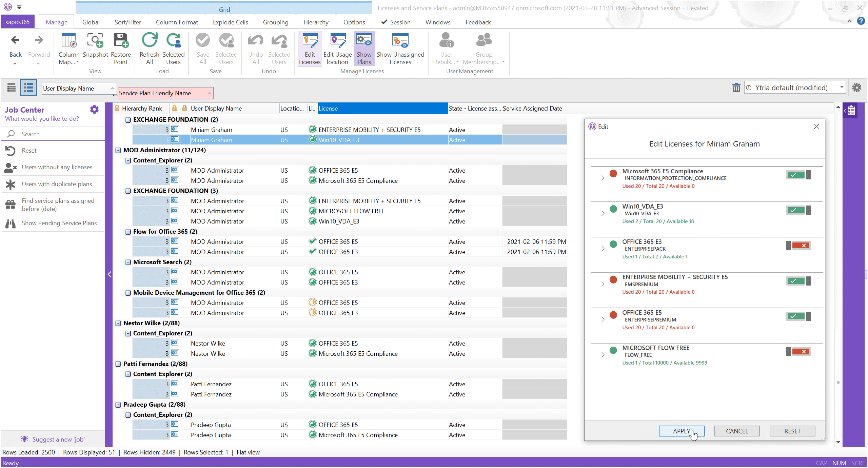Enable the MICROSOFT FLOW FREE license toggle
Viewport: 868px width, 468px height.
point(798,352)
